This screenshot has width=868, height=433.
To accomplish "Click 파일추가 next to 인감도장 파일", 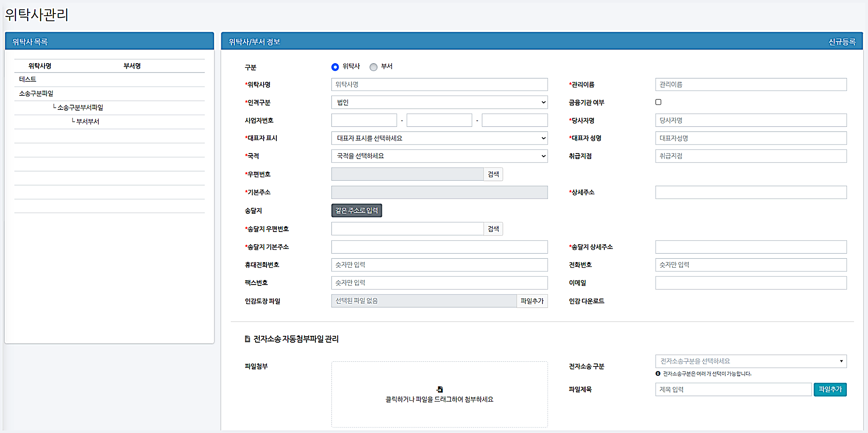I will click(532, 301).
